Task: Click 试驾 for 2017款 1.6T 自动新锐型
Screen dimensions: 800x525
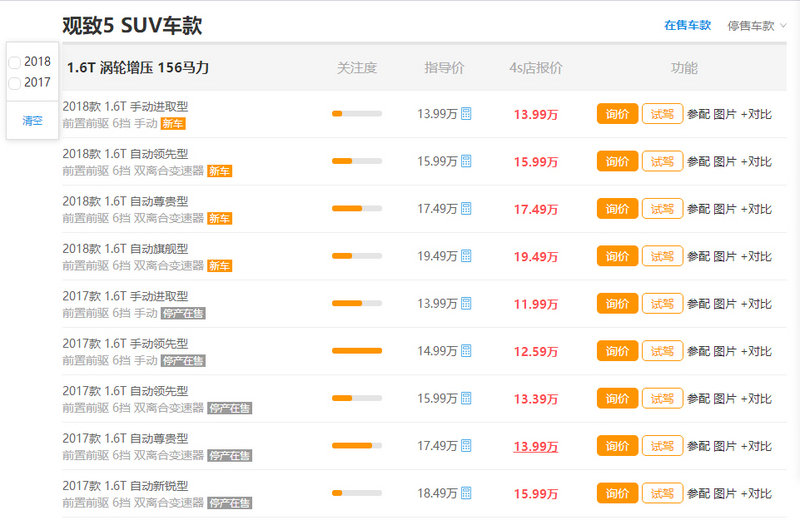Action: click(662, 493)
